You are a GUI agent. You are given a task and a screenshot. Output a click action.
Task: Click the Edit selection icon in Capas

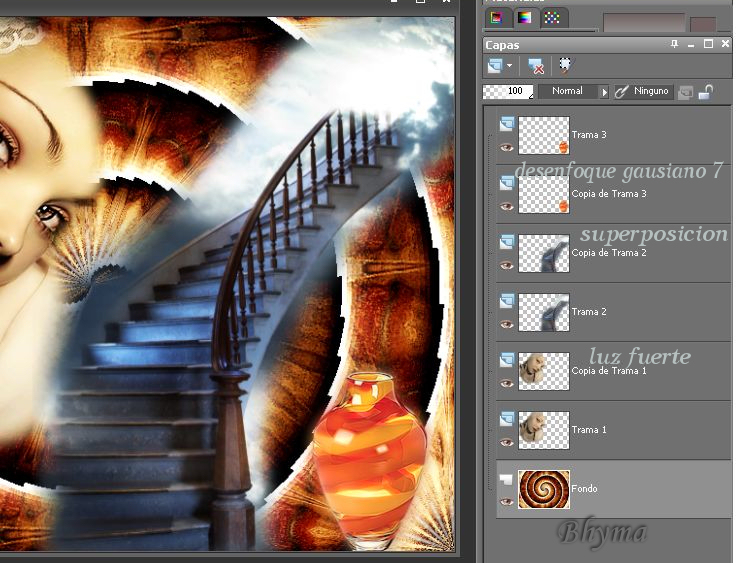(x=565, y=65)
